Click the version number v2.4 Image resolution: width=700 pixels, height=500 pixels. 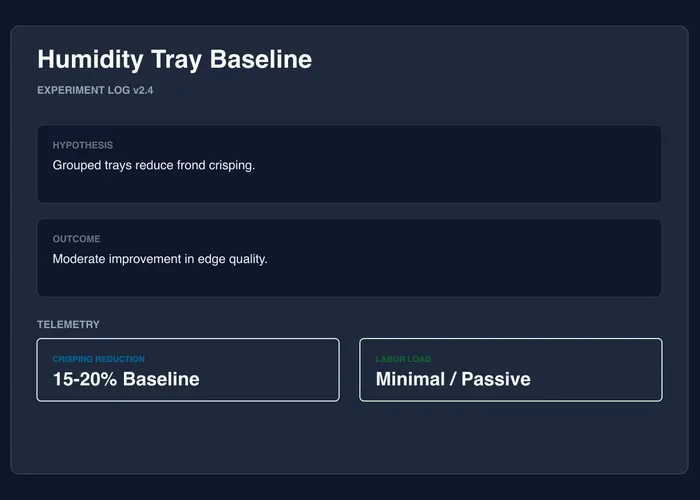point(143,90)
